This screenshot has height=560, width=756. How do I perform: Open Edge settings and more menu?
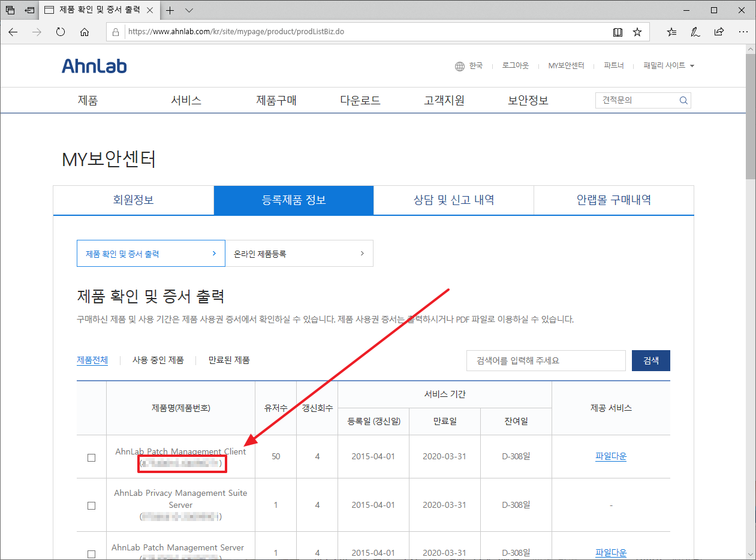pyautogui.click(x=743, y=32)
